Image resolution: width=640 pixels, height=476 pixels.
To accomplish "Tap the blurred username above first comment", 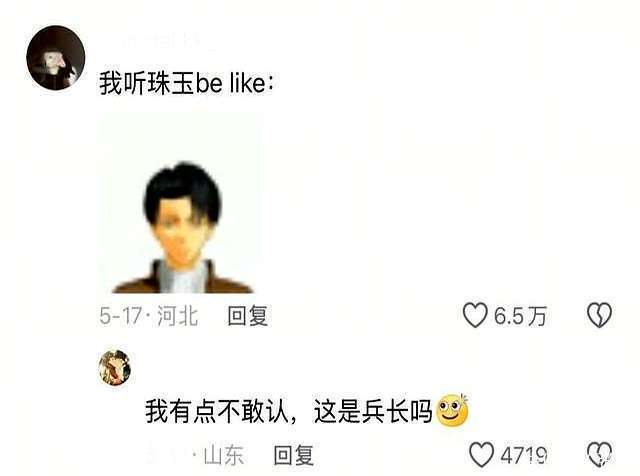I will click(169, 41).
